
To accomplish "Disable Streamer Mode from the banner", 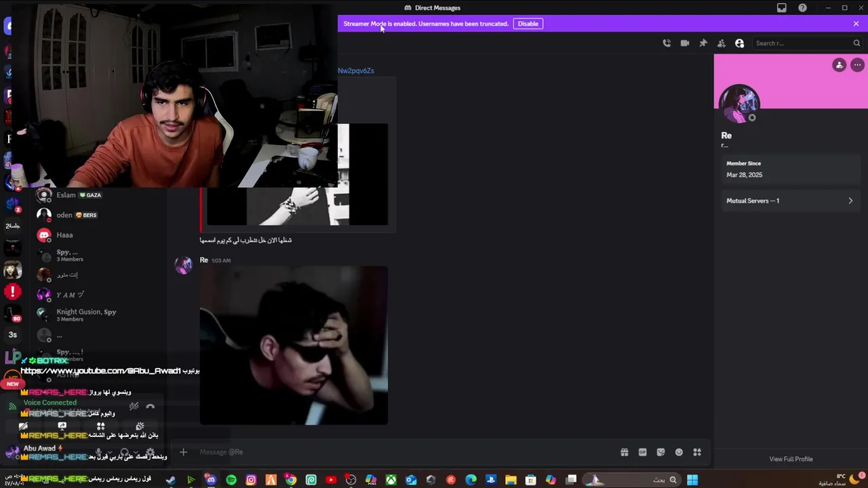I will [x=528, y=24].
